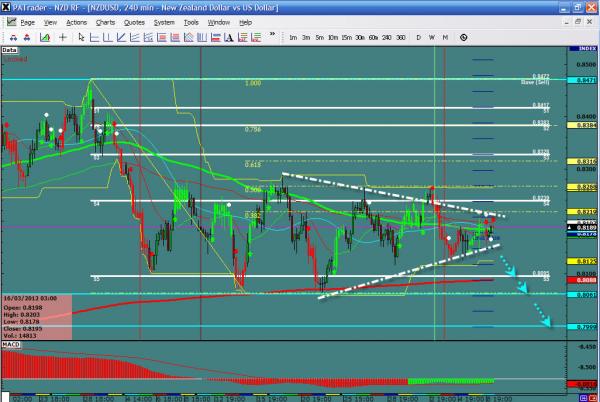Open the Tools menu
The width and height of the screenshot is (600, 402).
pos(190,21)
